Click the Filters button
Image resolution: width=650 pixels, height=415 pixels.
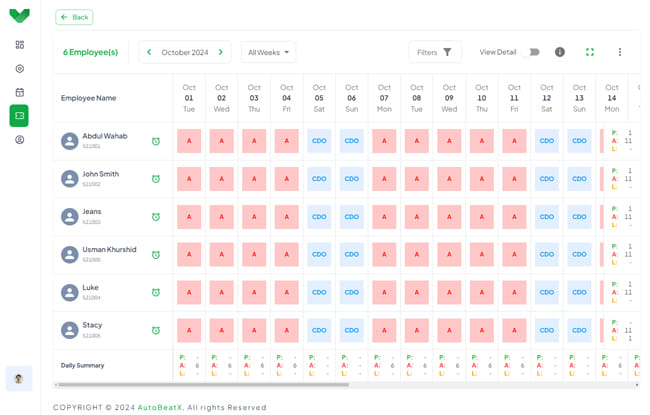(435, 52)
